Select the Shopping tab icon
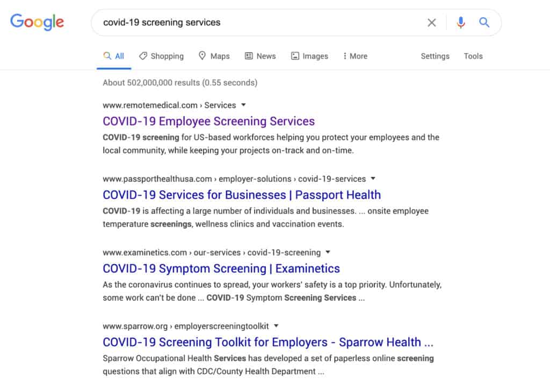 [x=144, y=55]
